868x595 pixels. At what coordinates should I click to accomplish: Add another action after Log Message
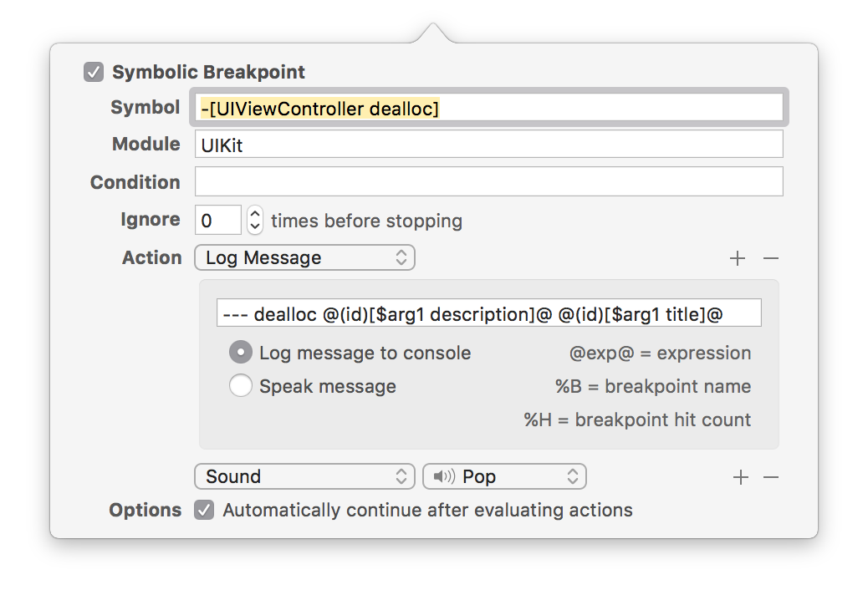[737, 258]
